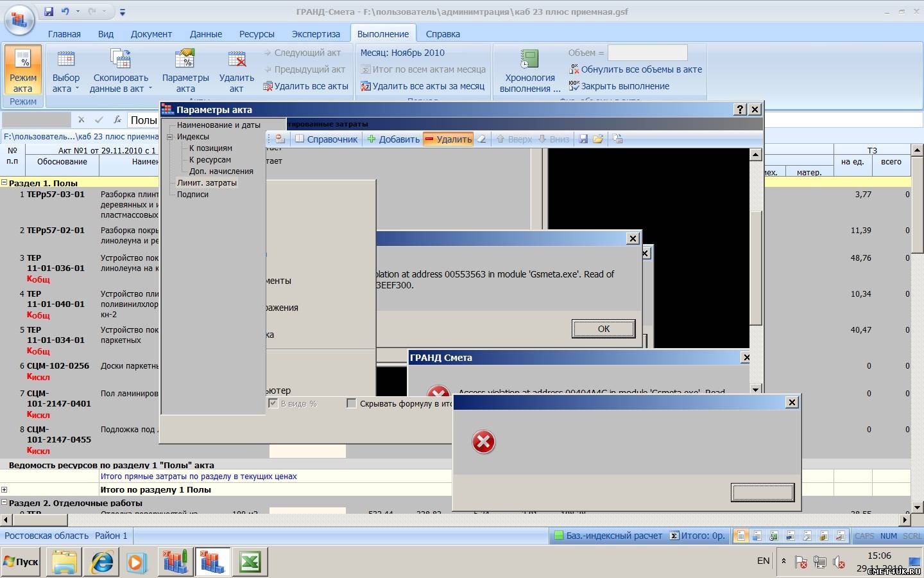Click the floppy disk icon in dialog toolbar
Viewport: 924px width, 578px height.
[x=583, y=139]
